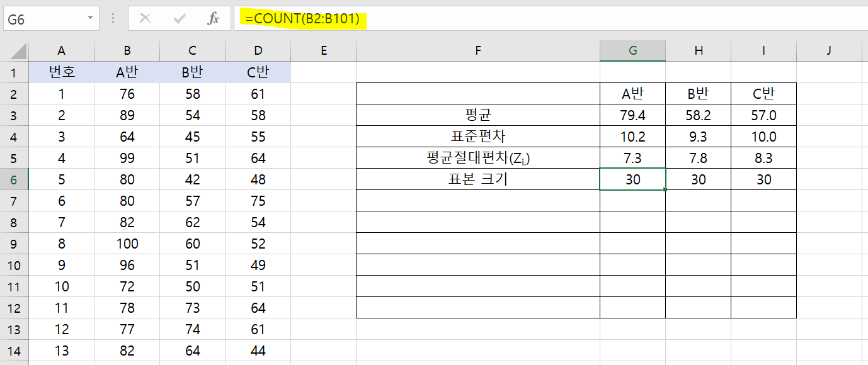
Task: Select cell I2 labeled C반
Action: (x=764, y=94)
